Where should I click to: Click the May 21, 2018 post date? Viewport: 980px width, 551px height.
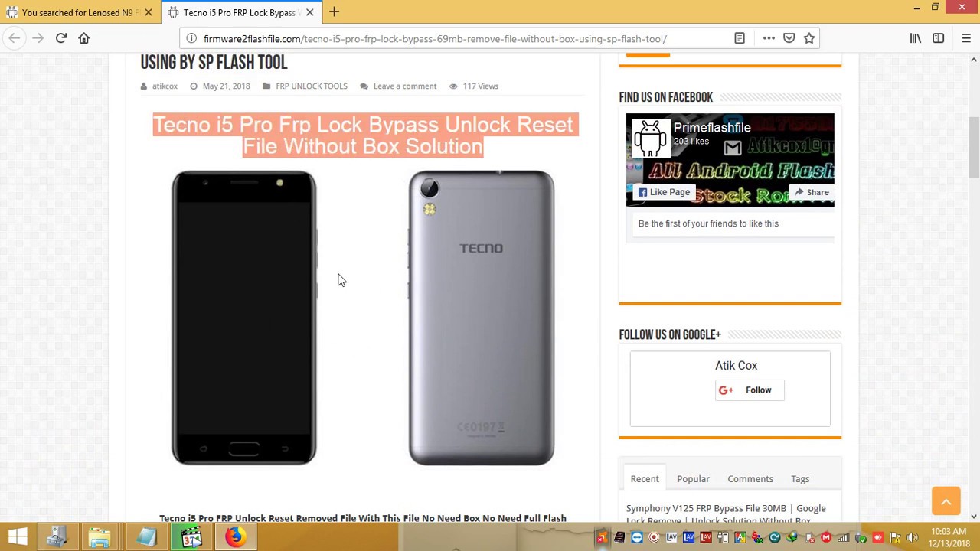[226, 86]
